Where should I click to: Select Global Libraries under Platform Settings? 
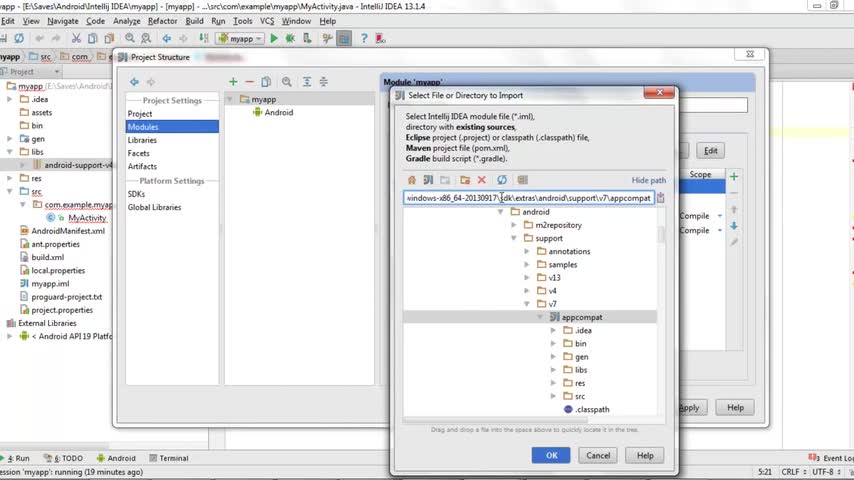tap(154, 207)
